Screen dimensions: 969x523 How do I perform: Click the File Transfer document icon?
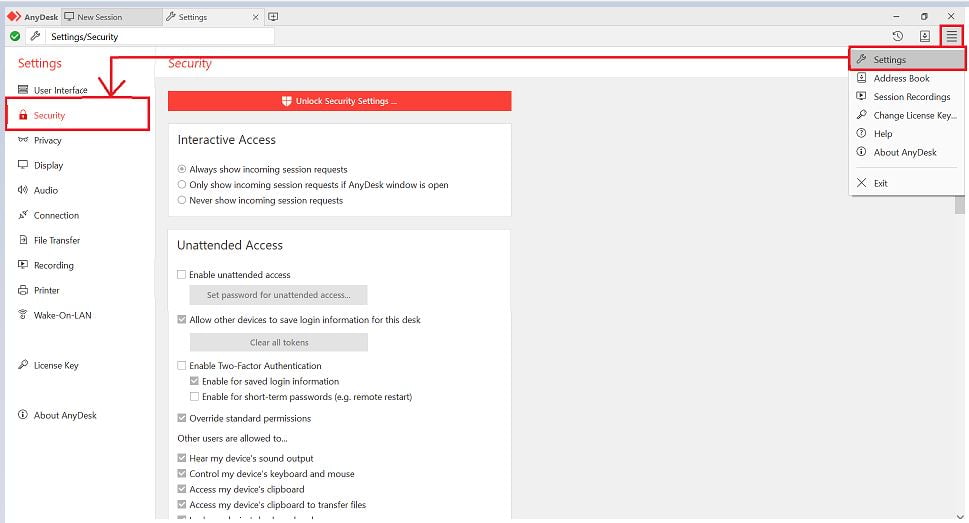pos(23,240)
